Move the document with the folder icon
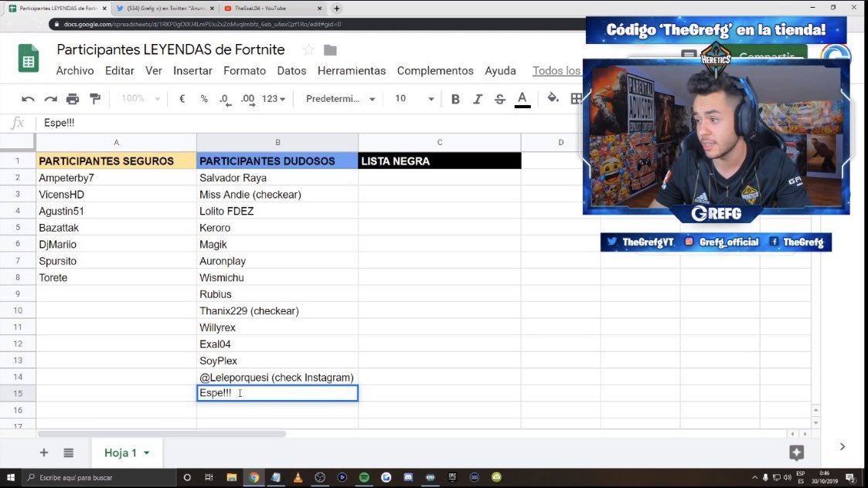Viewport: 868px width, 488px height. [331, 50]
